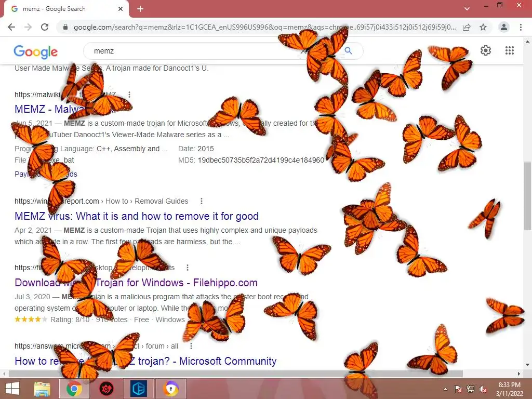532x399 pixels.
Task: Open Chrome's three-dot menu
Action: [x=521, y=27]
